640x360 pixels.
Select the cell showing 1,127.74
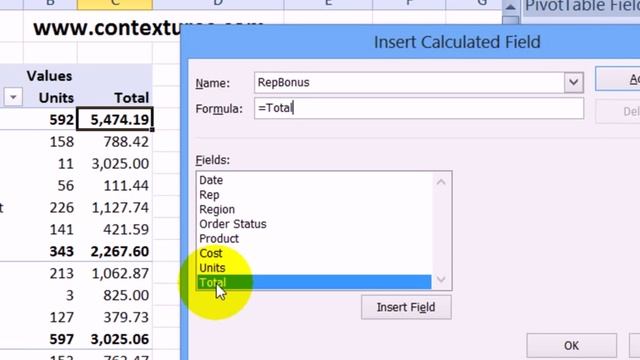point(115,208)
